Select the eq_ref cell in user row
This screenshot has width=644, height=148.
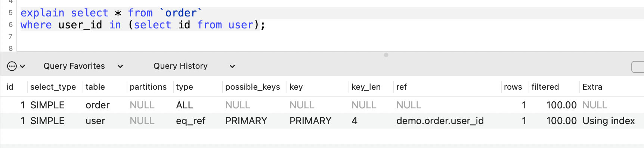click(x=191, y=121)
